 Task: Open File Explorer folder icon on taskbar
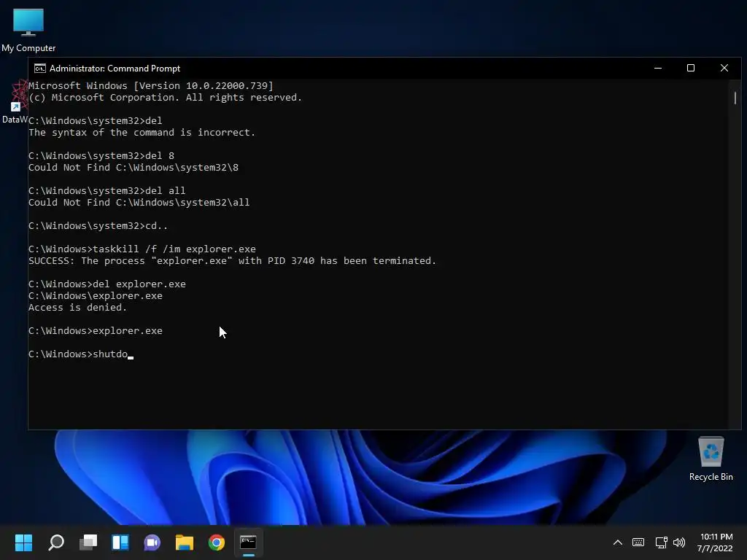(185, 542)
